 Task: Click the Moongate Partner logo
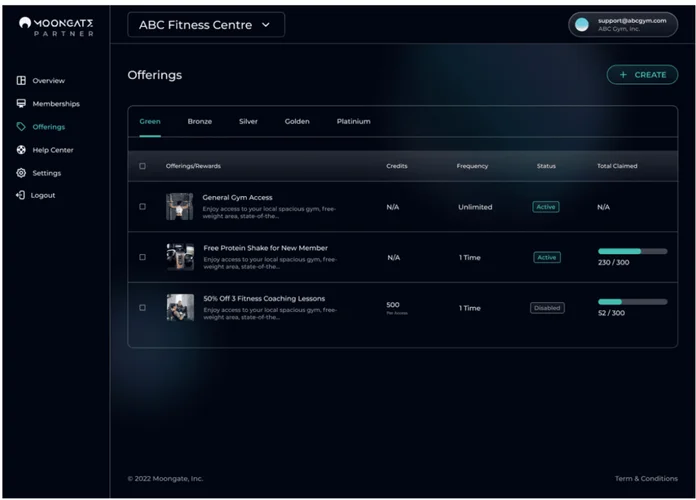tap(56, 26)
